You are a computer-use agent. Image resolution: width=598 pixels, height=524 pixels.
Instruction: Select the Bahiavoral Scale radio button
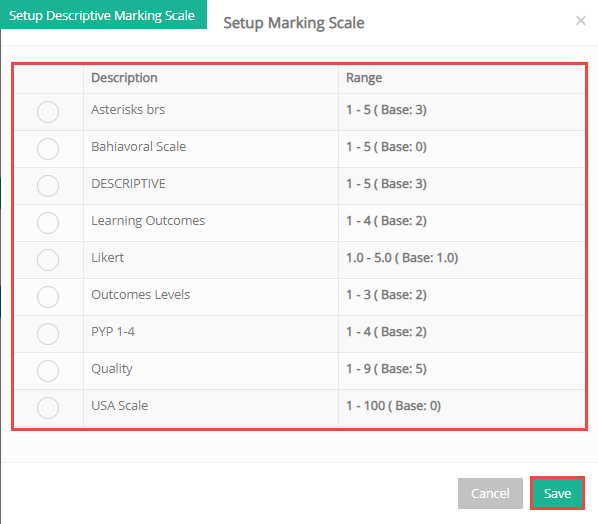click(x=48, y=149)
